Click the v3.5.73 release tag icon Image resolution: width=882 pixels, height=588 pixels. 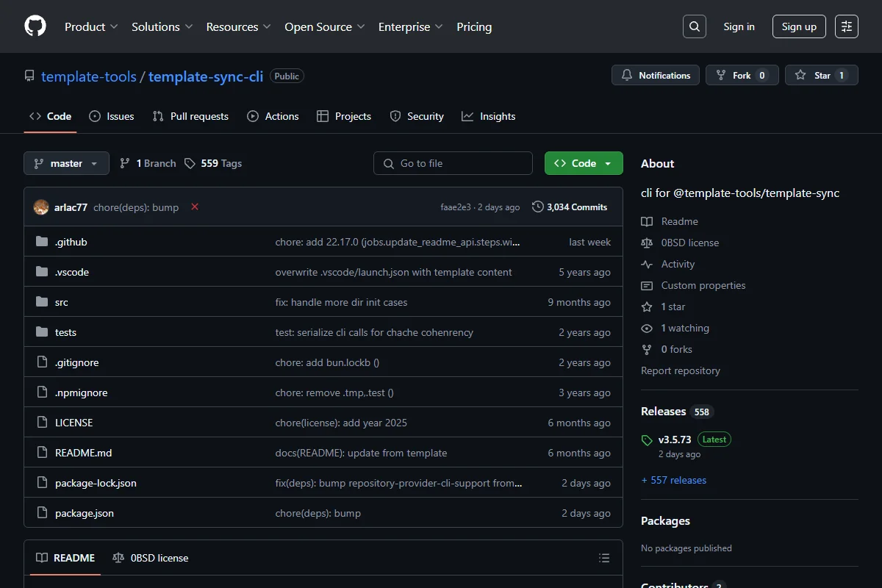pyautogui.click(x=647, y=440)
